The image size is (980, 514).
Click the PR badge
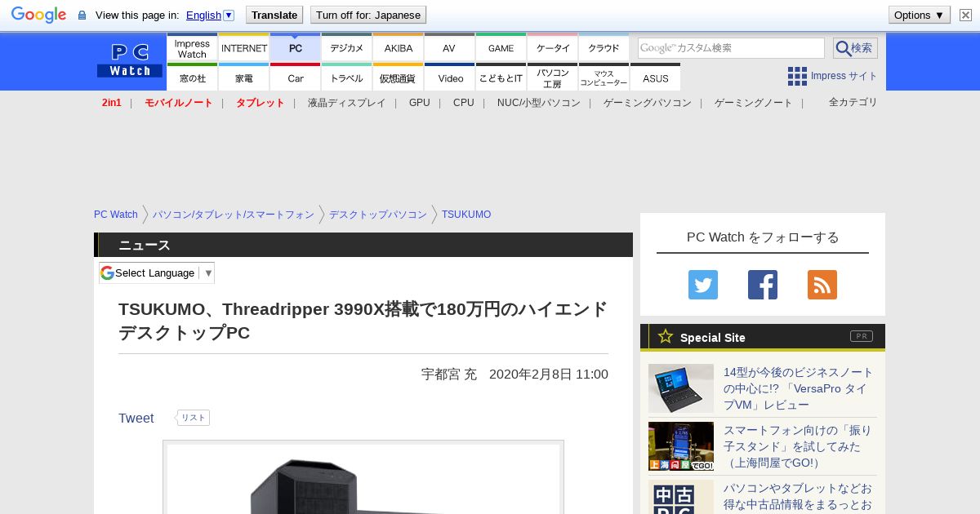(x=862, y=336)
